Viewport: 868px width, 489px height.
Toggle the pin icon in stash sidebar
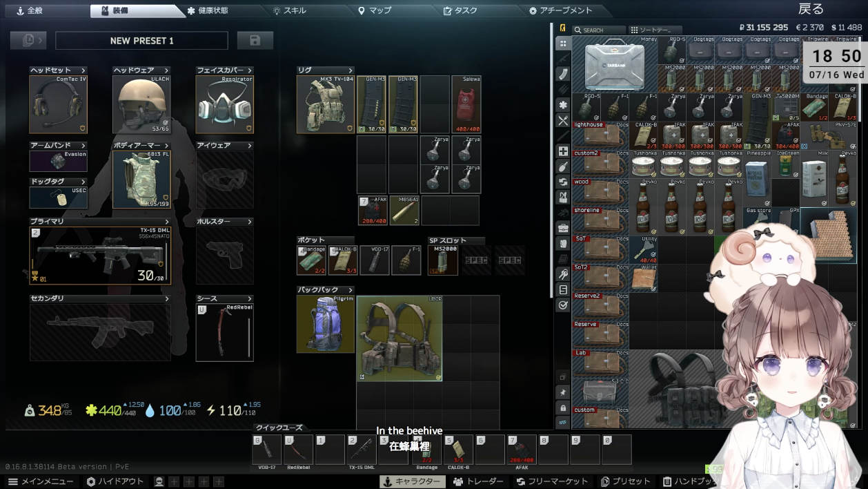[563, 392]
